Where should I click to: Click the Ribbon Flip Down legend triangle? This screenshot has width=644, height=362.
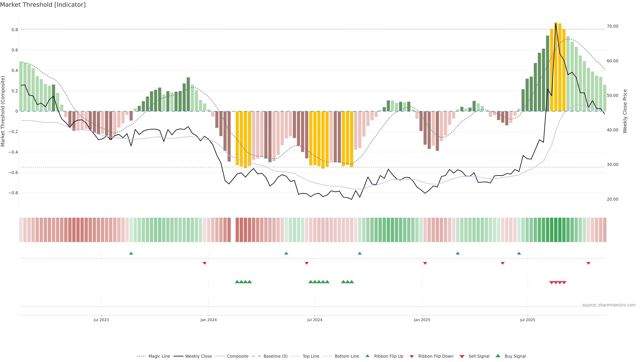pos(412,356)
